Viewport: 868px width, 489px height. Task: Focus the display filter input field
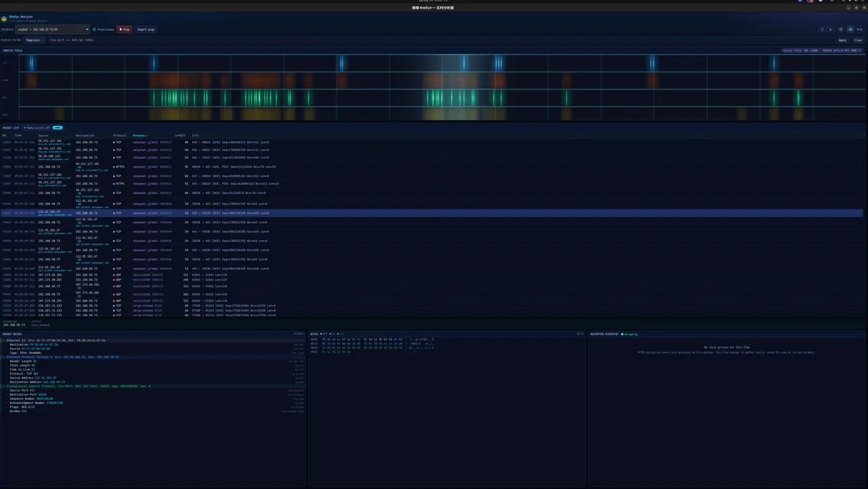pyautogui.click(x=439, y=40)
